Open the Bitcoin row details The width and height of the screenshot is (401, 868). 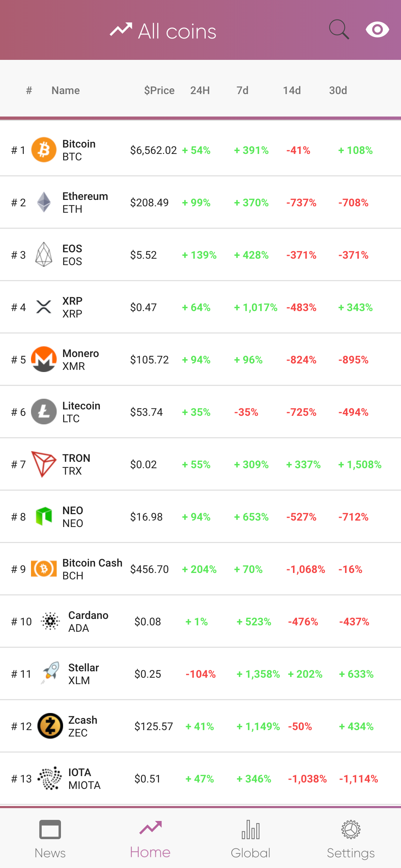pos(200,150)
